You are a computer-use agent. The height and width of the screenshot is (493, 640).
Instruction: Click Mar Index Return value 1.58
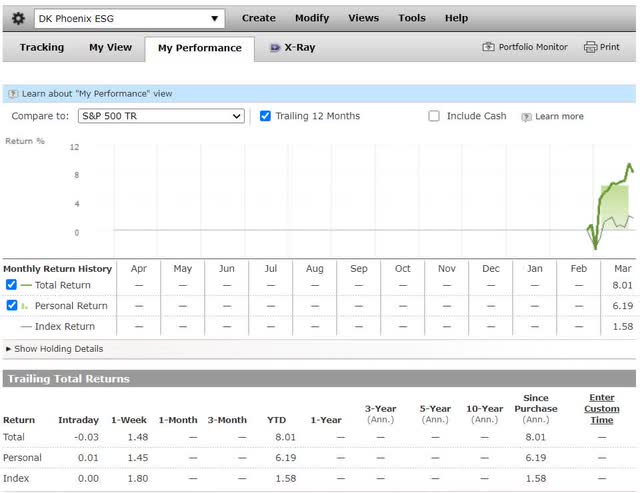[623, 326]
